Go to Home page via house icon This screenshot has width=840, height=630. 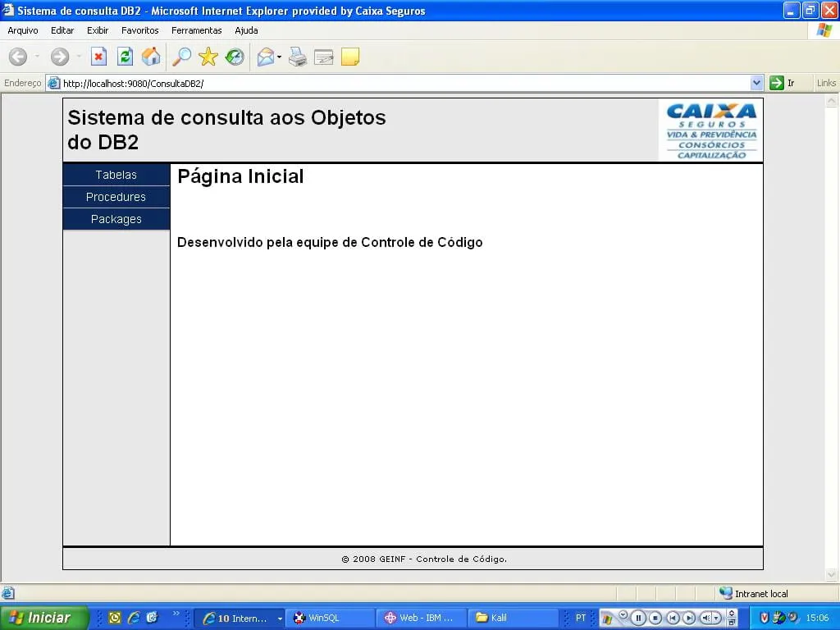pyautogui.click(x=151, y=57)
